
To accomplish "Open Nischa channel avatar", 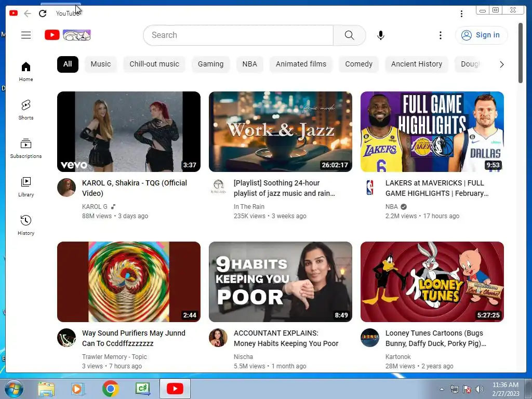I will pos(218,338).
